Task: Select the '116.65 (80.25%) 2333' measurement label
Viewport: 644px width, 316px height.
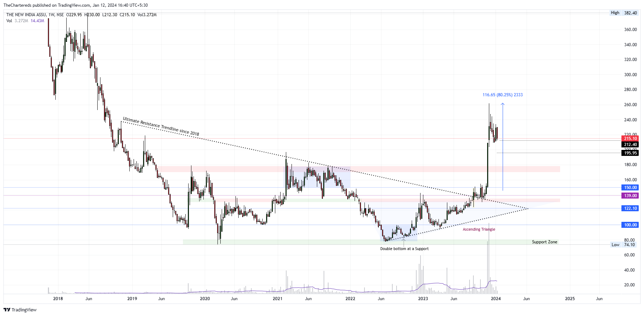Action: [x=503, y=95]
